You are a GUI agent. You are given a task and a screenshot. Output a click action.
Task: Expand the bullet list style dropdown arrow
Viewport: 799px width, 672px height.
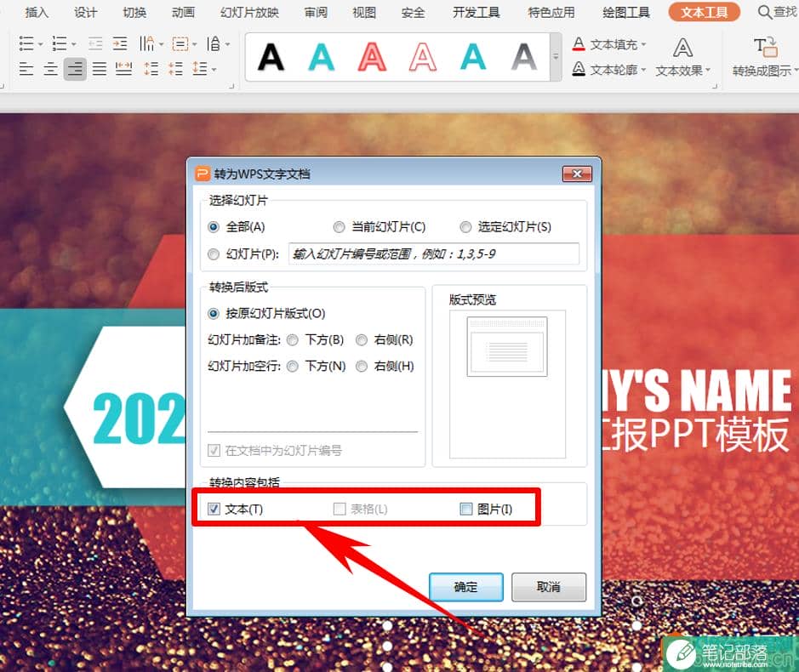tap(41, 44)
